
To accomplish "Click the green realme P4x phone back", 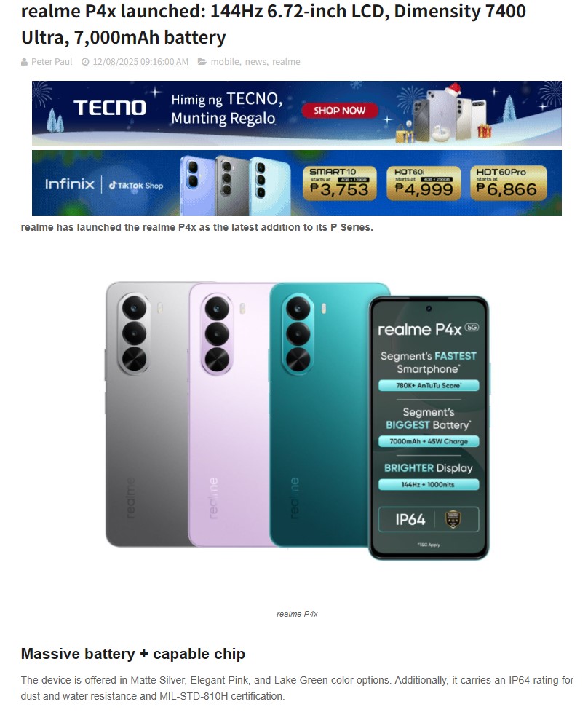I will coord(319,414).
